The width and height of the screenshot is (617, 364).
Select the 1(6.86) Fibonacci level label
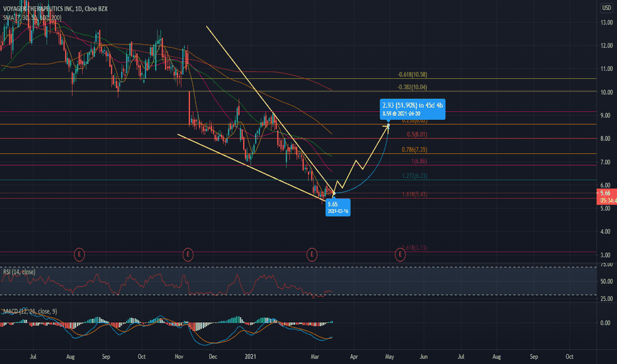(x=419, y=161)
